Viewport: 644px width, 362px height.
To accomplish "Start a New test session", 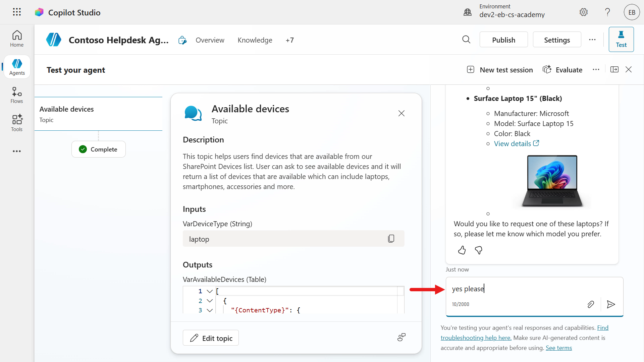I will 500,70.
